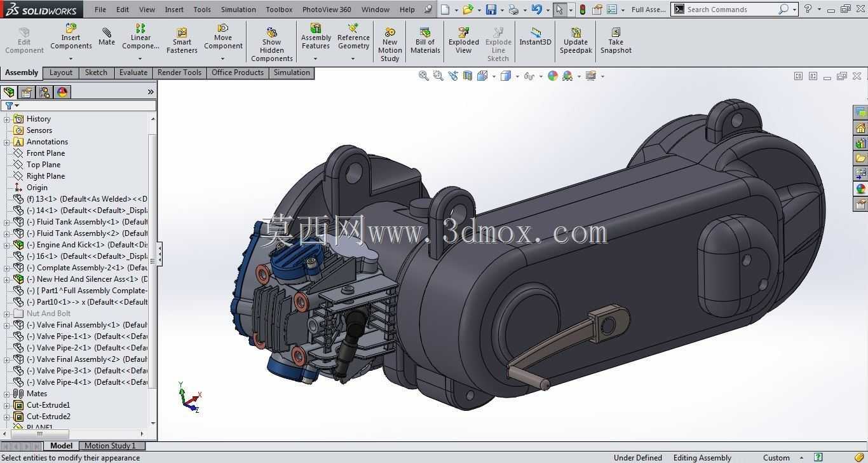Click the Edit Component tool

pyautogui.click(x=24, y=41)
